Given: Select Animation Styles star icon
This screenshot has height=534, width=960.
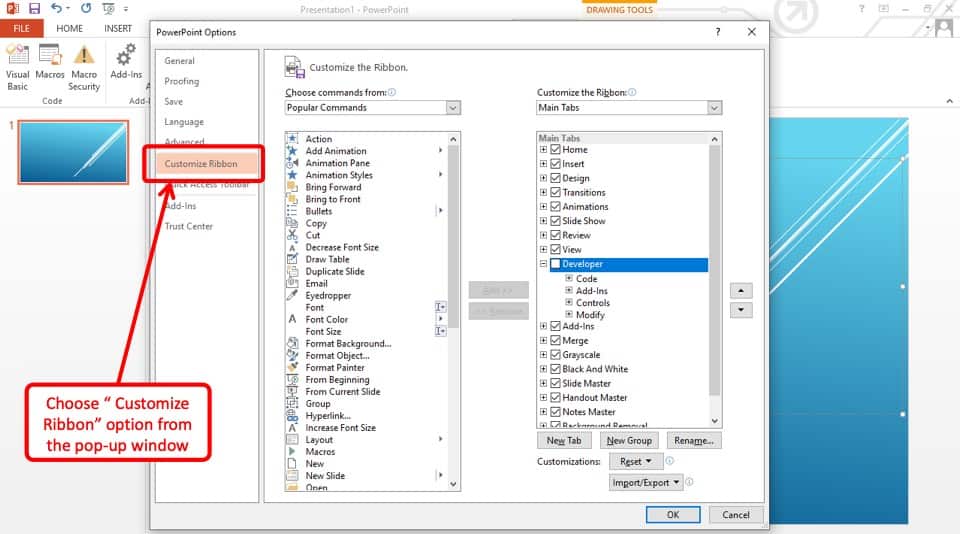Looking at the screenshot, I should (x=292, y=175).
